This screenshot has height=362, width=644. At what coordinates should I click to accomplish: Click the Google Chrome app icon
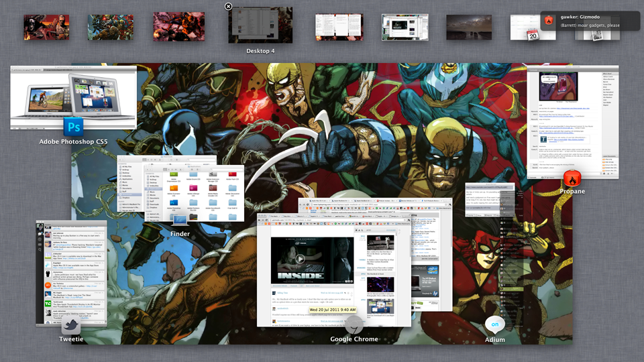tap(354, 325)
